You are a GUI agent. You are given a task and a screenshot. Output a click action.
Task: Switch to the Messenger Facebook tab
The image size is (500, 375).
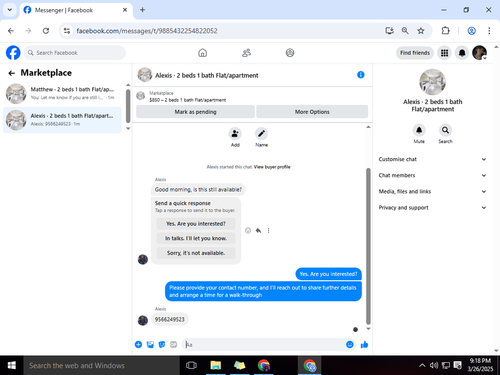[76, 10]
